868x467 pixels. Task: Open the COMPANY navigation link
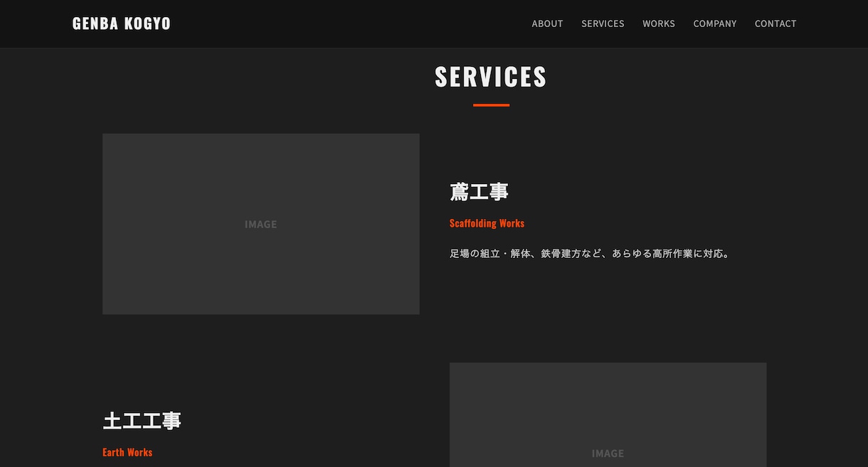click(715, 23)
